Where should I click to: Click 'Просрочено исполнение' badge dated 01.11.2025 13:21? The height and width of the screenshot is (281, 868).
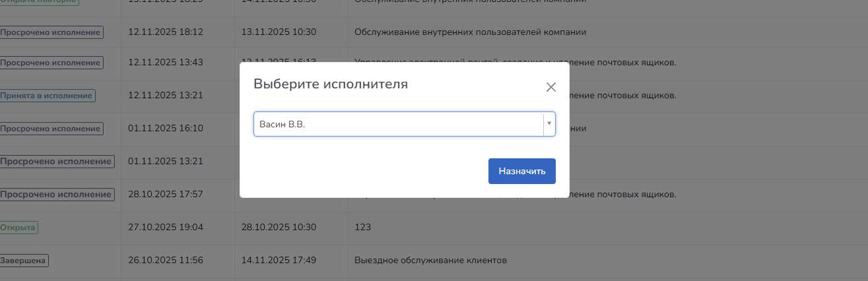click(x=57, y=161)
